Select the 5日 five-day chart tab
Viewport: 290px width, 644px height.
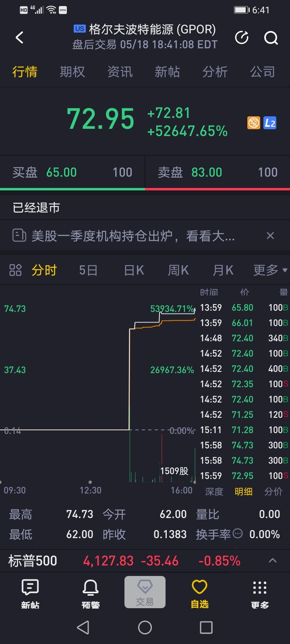point(88,270)
